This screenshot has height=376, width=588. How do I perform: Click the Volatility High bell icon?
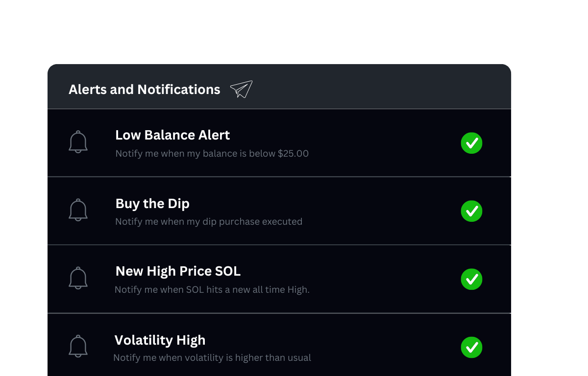click(78, 346)
